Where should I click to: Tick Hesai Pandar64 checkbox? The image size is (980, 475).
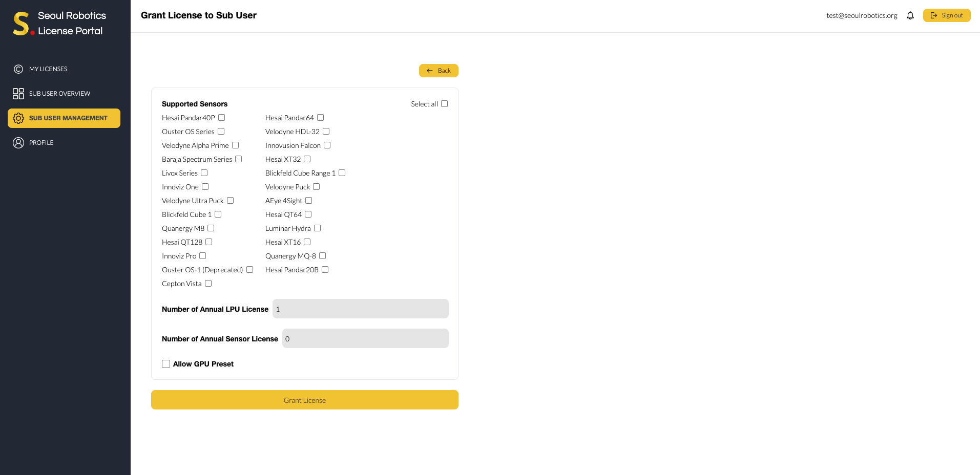pyautogui.click(x=321, y=118)
